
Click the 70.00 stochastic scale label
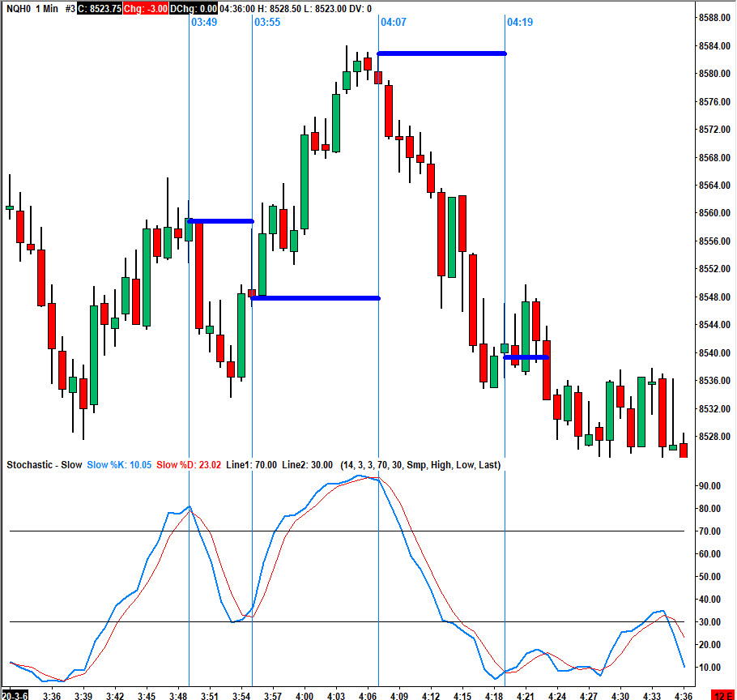tap(710, 531)
